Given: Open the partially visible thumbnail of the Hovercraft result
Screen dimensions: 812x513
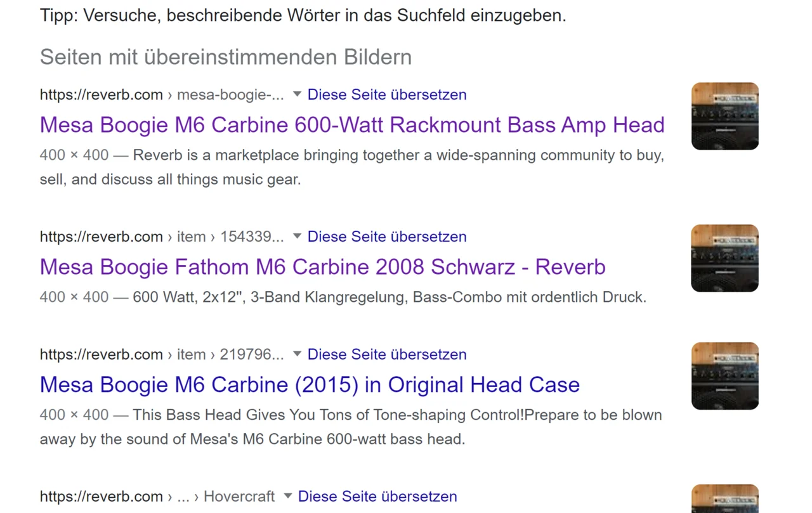Looking at the screenshot, I should tap(724, 499).
